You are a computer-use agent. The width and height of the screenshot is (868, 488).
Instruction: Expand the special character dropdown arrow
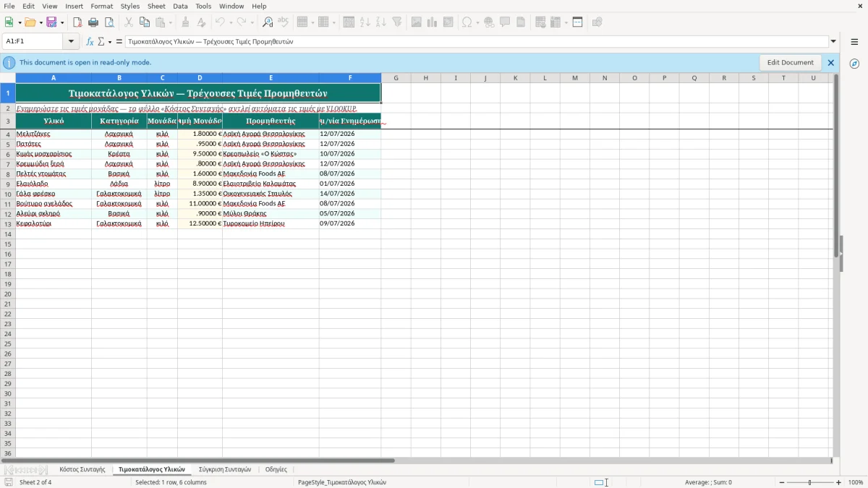[477, 22]
